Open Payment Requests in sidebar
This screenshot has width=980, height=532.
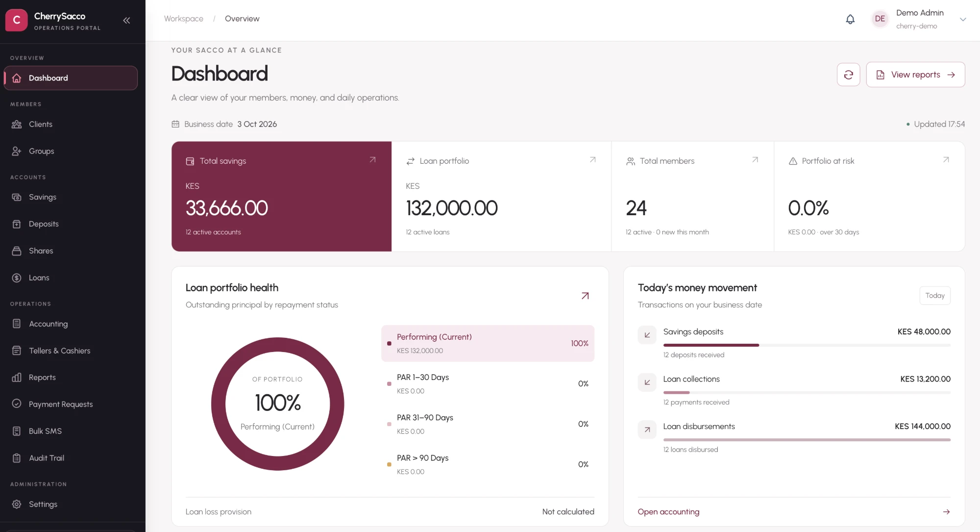click(71, 404)
